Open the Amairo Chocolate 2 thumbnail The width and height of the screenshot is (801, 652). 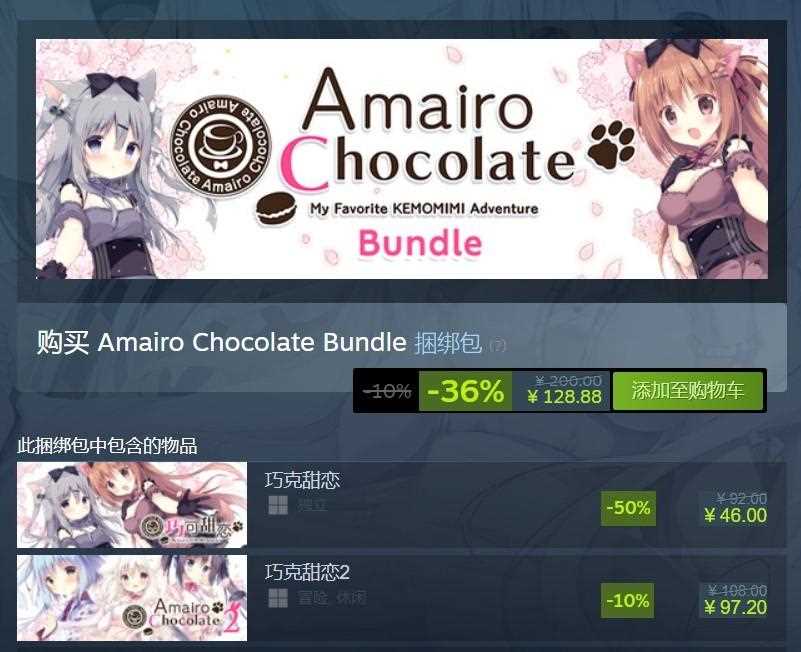click(x=132, y=598)
